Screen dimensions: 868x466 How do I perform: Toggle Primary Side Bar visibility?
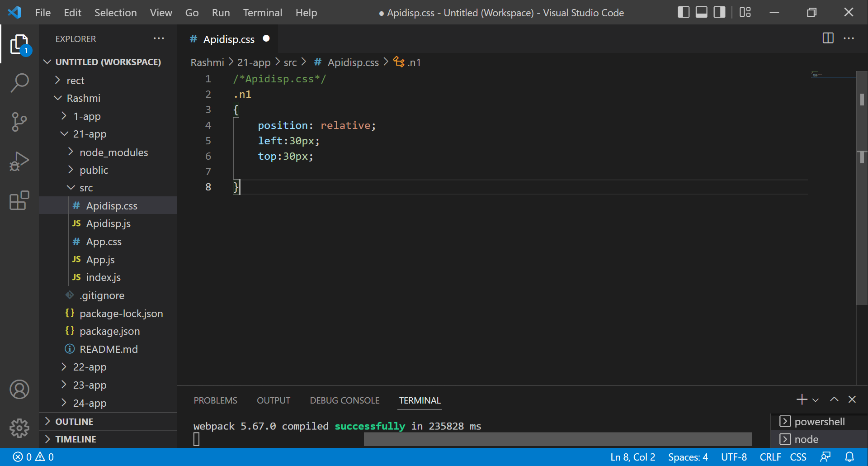tap(684, 12)
